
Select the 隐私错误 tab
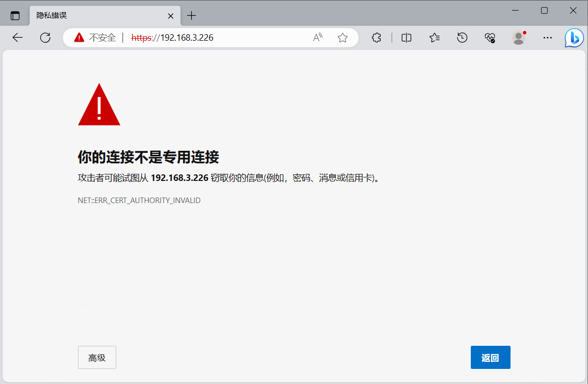[x=96, y=16]
